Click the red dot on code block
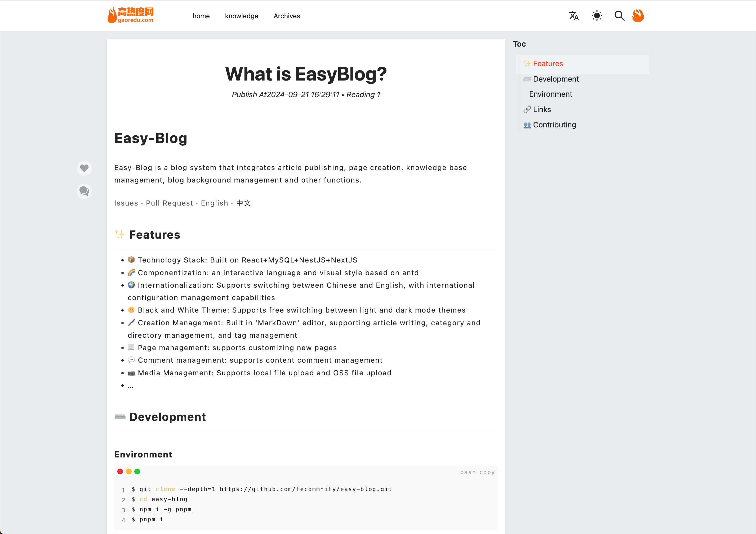Screen dimensions: 756x534 (x=120, y=471)
